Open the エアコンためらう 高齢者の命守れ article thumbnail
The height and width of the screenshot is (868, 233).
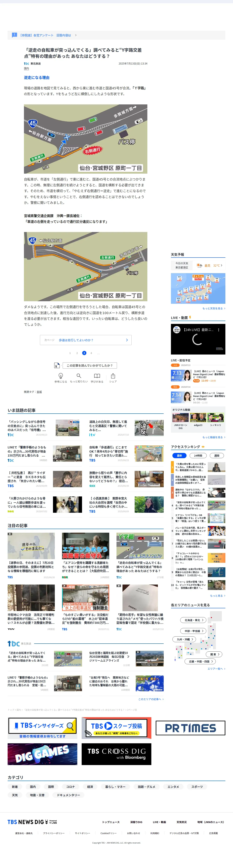[86, 546]
